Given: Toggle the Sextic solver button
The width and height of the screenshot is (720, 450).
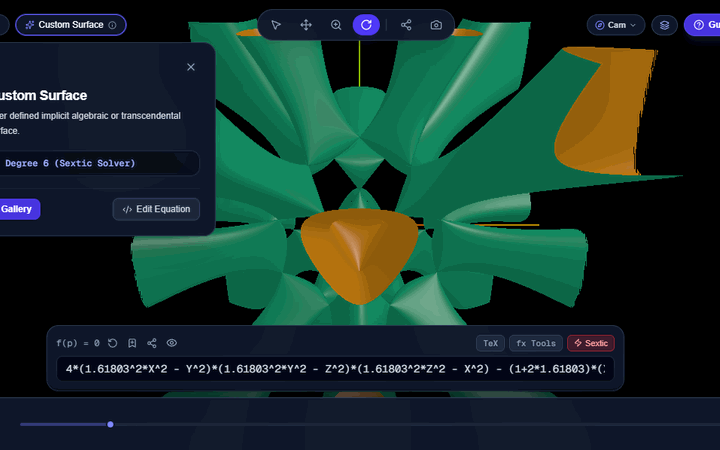Looking at the screenshot, I should click(591, 343).
